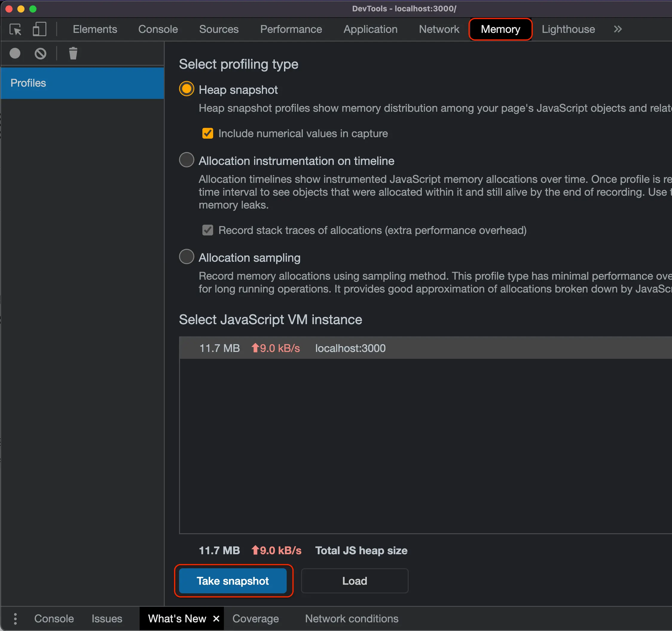The image size is (672, 631).
Task: Close the What's New drawer tab
Action: pyautogui.click(x=216, y=618)
